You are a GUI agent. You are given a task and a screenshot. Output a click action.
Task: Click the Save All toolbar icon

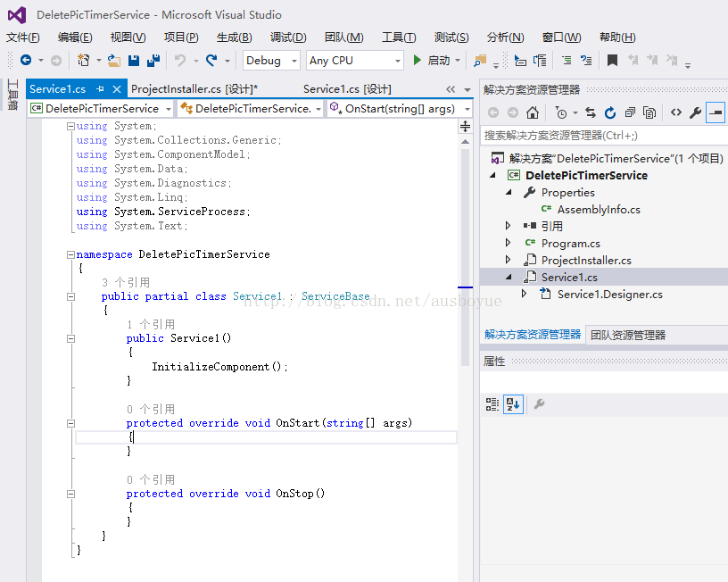pos(153,61)
